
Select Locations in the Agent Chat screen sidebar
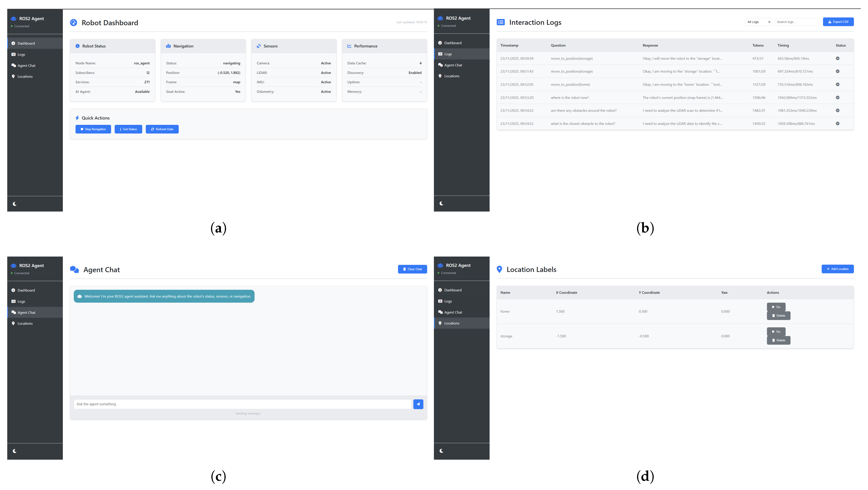coord(25,323)
